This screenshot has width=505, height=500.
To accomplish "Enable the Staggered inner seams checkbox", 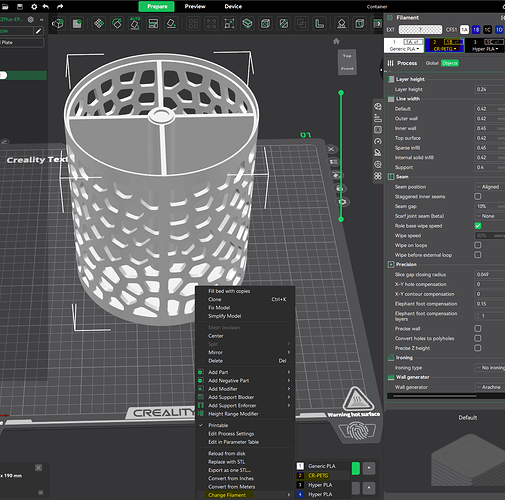I will coord(478,196).
